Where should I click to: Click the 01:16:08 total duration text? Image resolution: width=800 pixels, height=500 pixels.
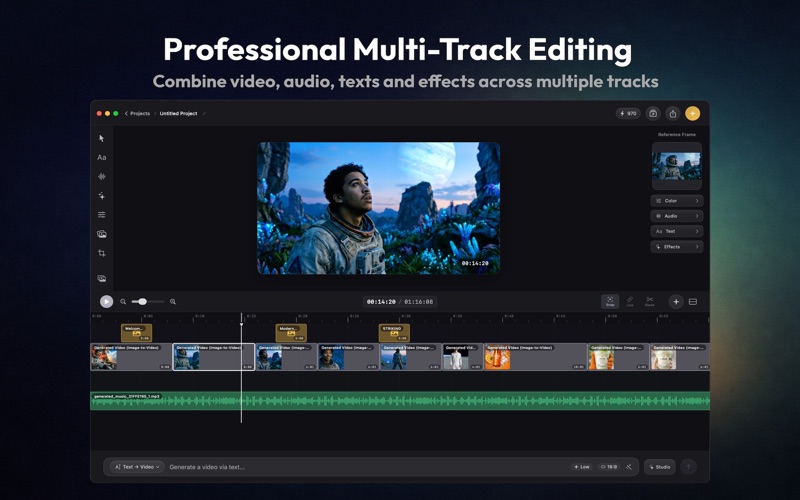[x=418, y=302]
